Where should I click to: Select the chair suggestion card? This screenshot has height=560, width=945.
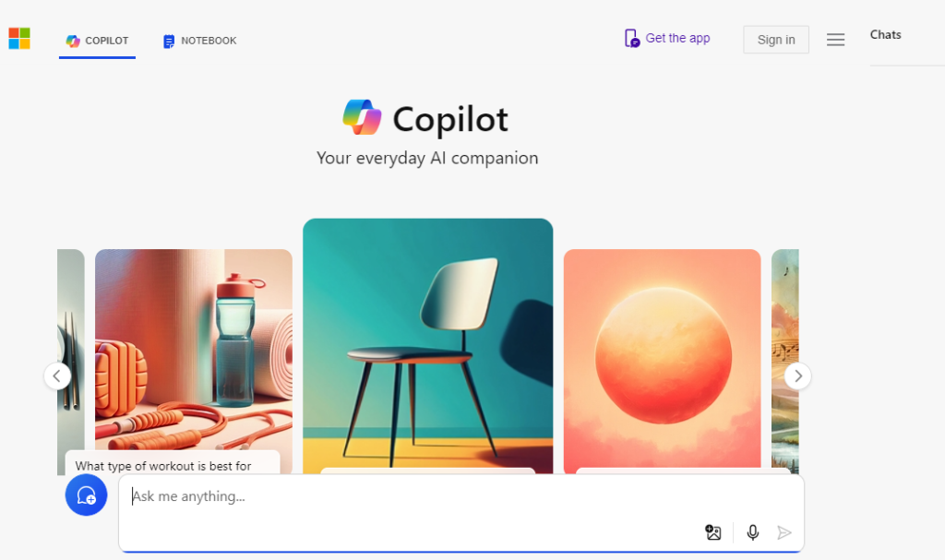(x=428, y=345)
